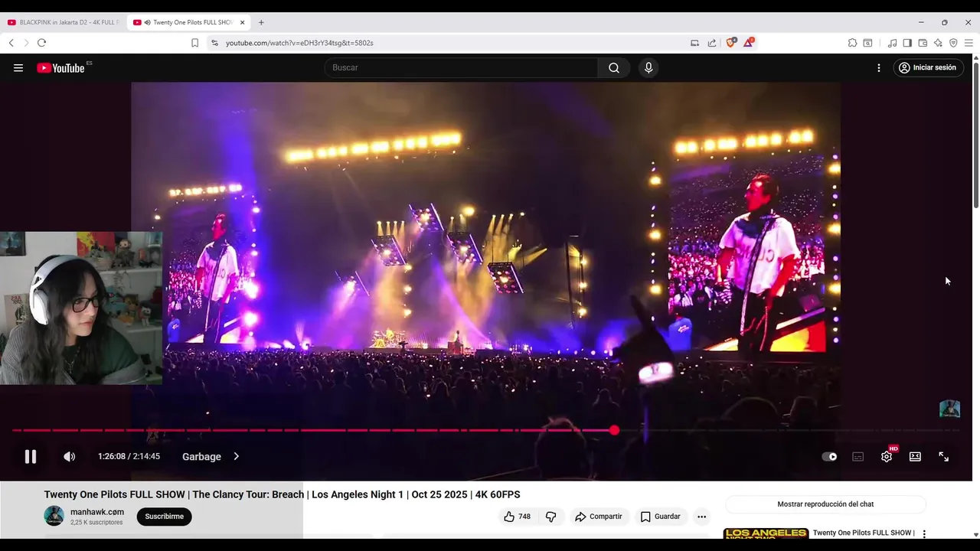
Task: Switch to BLACKPINK in Jakarta tab
Action: 64,22
